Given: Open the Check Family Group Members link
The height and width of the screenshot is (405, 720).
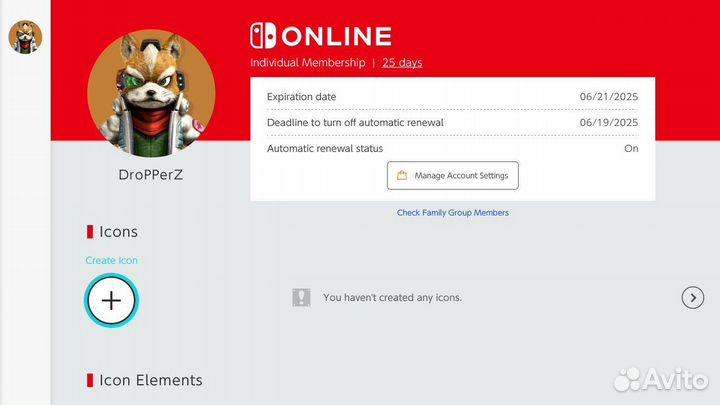Looking at the screenshot, I should [x=452, y=213].
